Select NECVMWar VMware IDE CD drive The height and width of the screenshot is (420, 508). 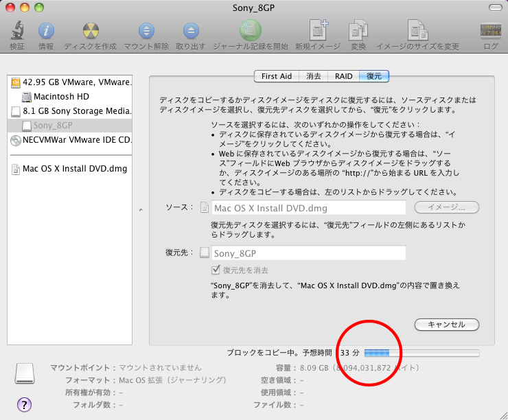[x=69, y=140]
